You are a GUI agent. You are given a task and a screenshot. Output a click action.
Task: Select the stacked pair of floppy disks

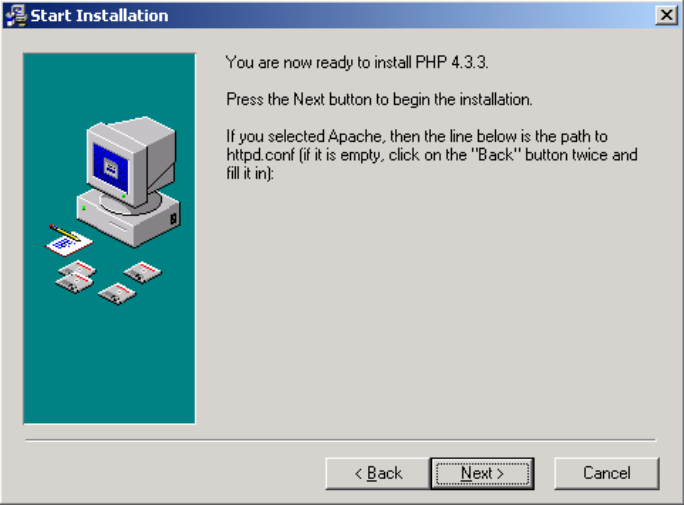[76, 277]
